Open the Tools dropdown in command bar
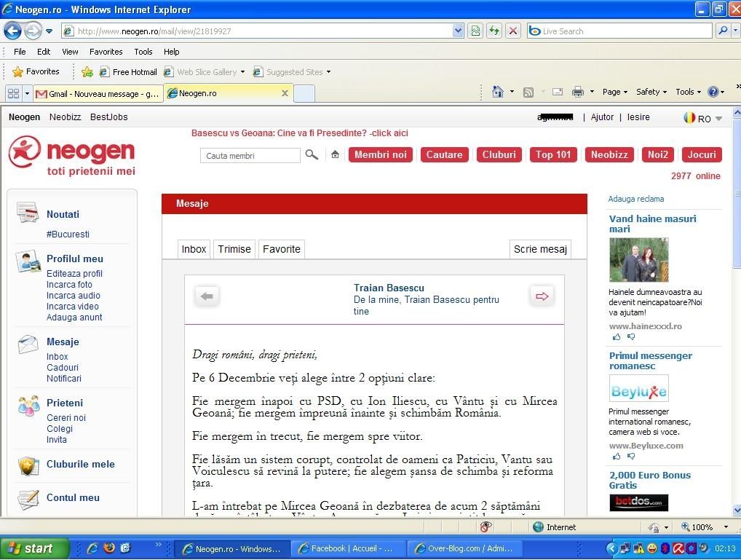This screenshot has height=560, width=741. [688, 92]
